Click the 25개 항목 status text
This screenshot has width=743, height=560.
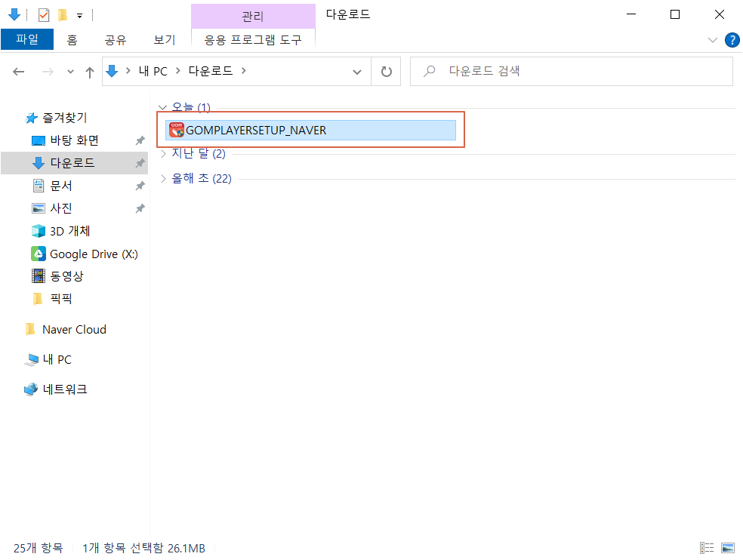pyautogui.click(x=39, y=548)
